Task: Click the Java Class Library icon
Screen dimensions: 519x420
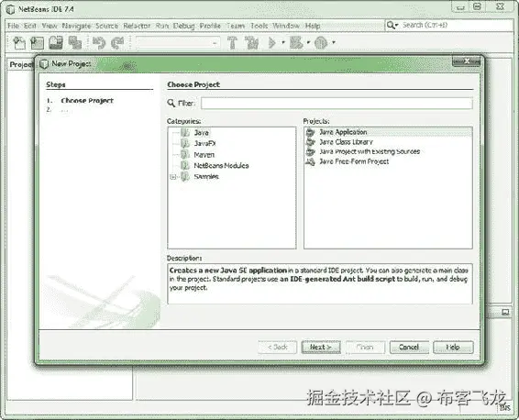Action: click(x=310, y=142)
